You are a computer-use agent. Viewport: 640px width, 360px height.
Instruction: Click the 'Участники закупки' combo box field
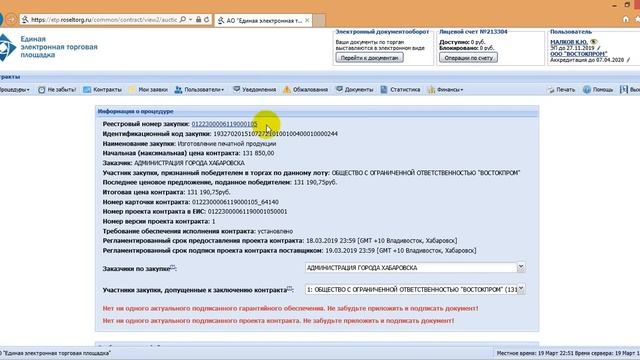point(411,289)
